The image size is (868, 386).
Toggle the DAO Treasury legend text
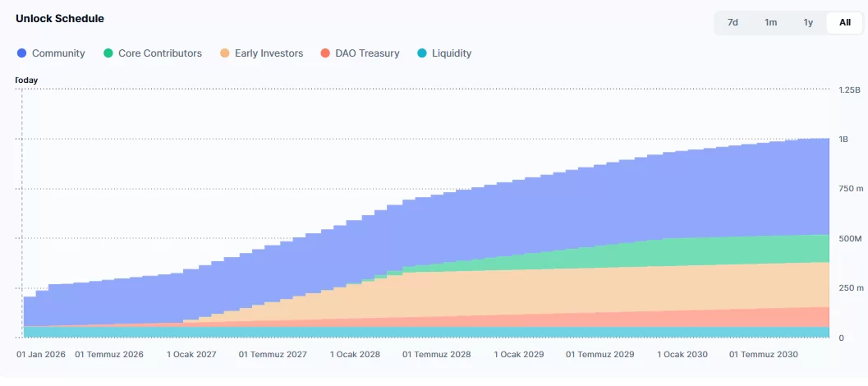pos(368,53)
